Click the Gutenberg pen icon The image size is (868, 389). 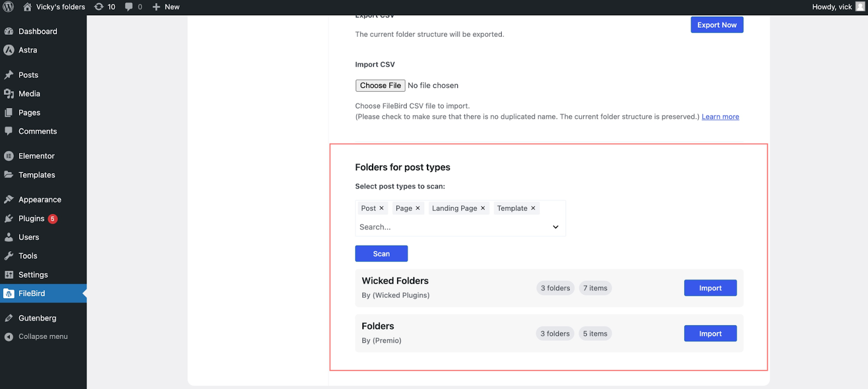pos(9,318)
